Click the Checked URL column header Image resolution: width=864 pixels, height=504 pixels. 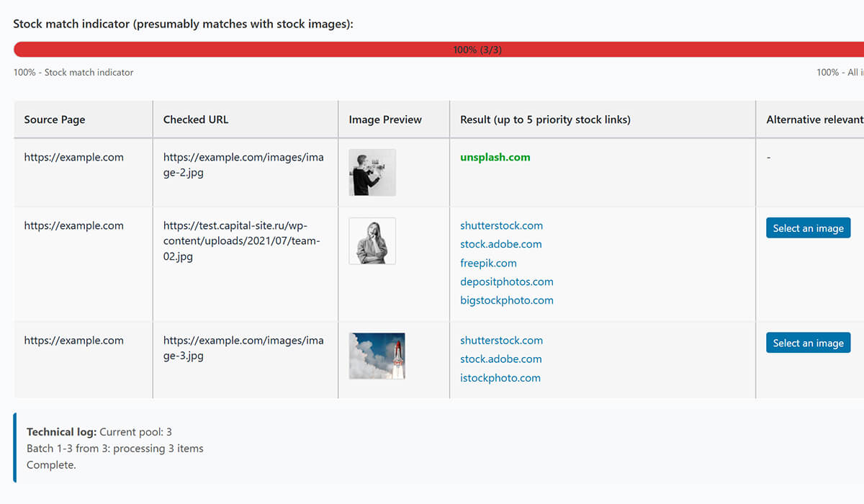pos(196,120)
